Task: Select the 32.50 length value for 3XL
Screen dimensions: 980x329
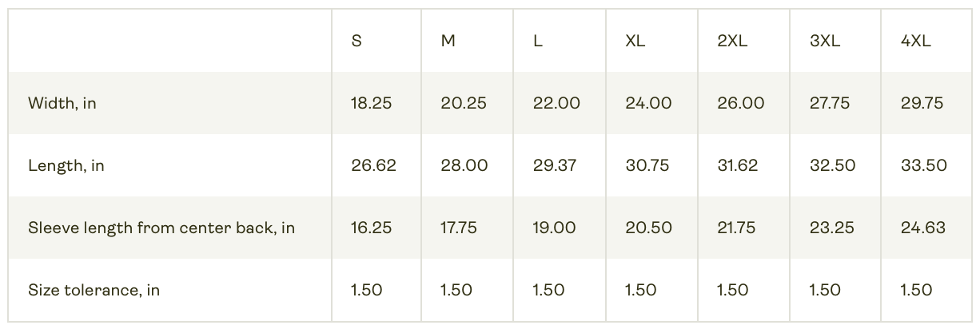Action: pyautogui.click(x=832, y=165)
